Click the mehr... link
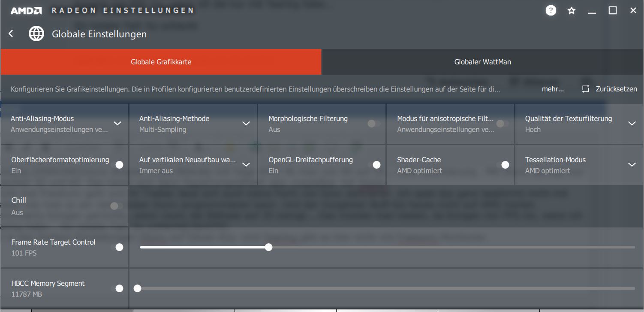Image resolution: width=644 pixels, height=312 pixels. tap(553, 89)
